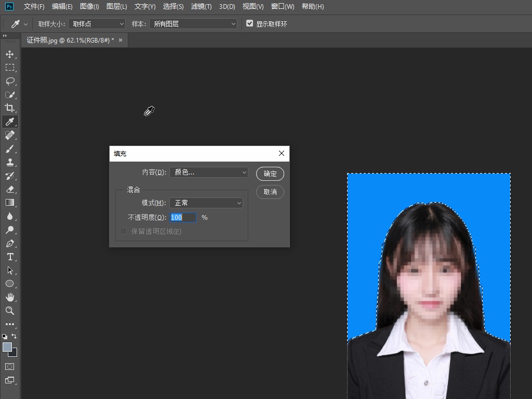Open the 取样大小 dropdown
This screenshot has width=532, height=399.
coord(97,24)
